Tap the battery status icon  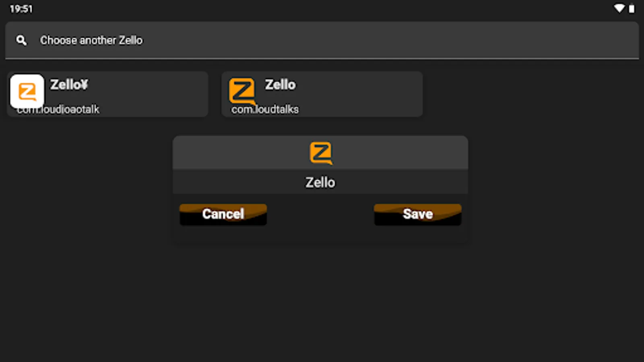click(x=632, y=8)
